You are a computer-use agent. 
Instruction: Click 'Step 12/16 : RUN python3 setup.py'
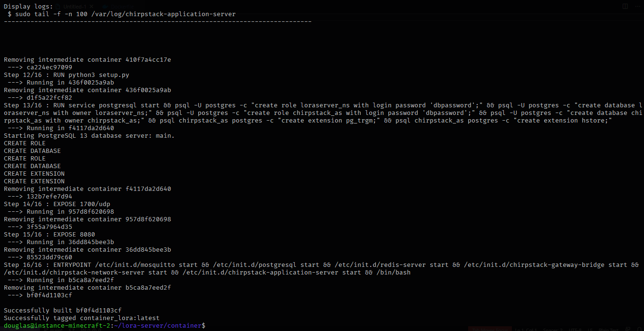click(x=67, y=75)
